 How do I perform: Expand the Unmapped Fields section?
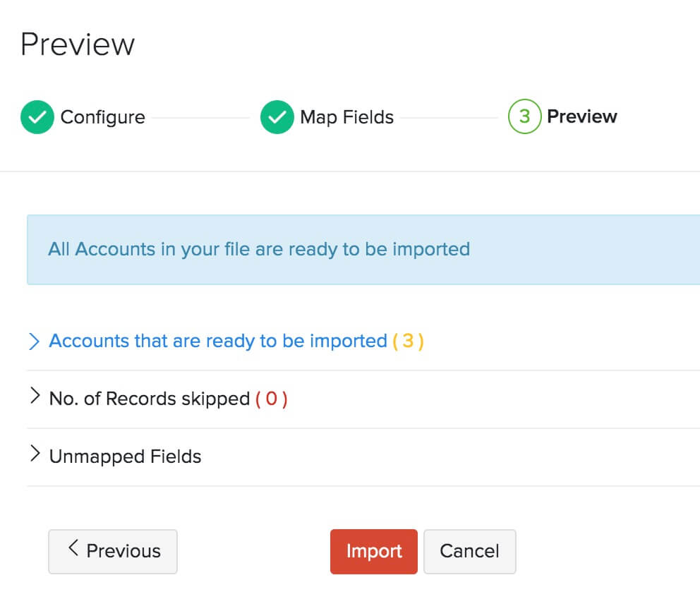click(124, 455)
